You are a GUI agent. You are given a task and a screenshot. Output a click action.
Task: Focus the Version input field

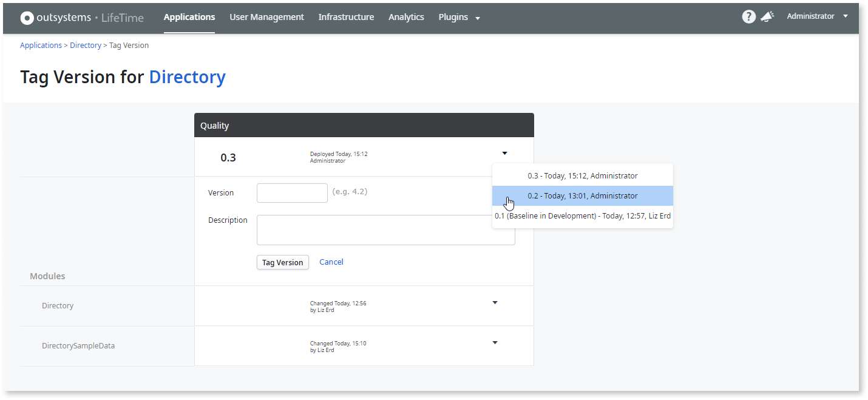[292, 193]
